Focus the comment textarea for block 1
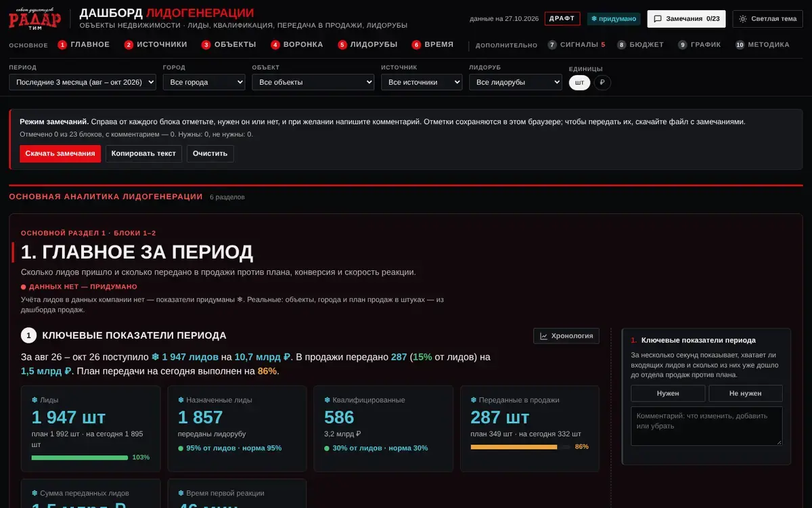This screenshot has height=508, width=812. (x=706, y=426)
